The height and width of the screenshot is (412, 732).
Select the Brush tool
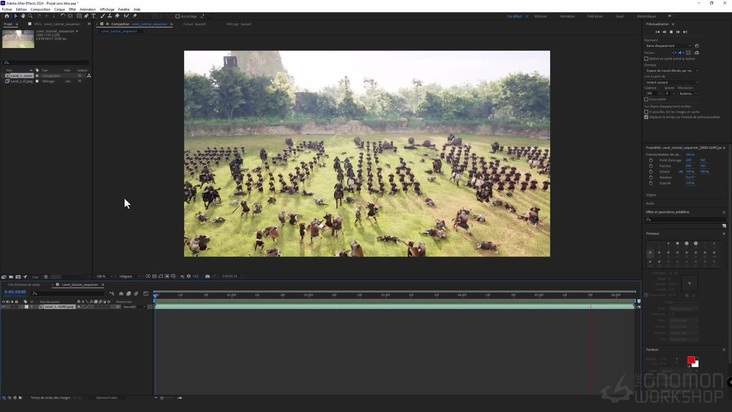coord(103,16)
